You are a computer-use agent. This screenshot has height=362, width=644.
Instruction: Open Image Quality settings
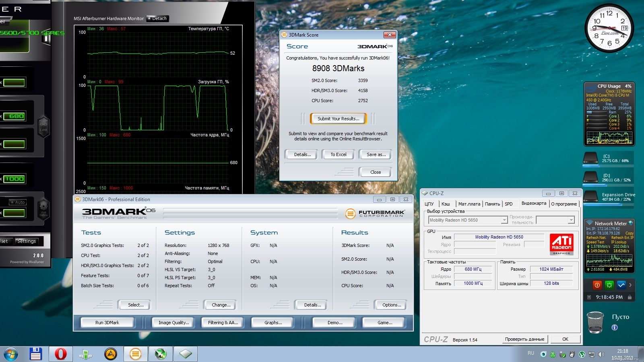pyautogui.click(x=173, y=323)
